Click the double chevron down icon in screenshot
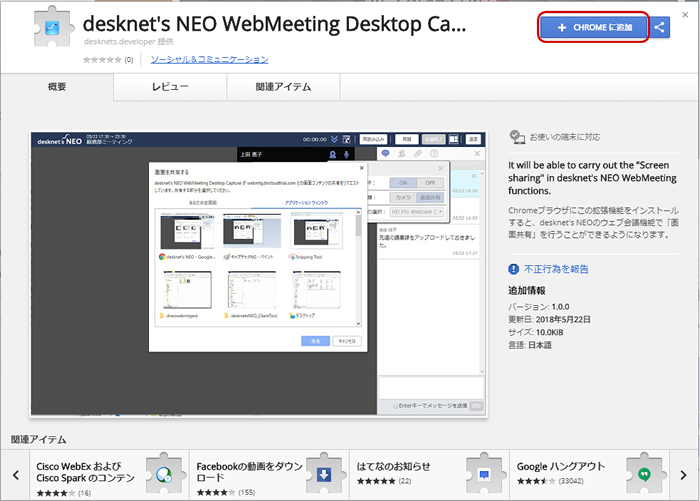The image size is (700, 501). [334, 139]
